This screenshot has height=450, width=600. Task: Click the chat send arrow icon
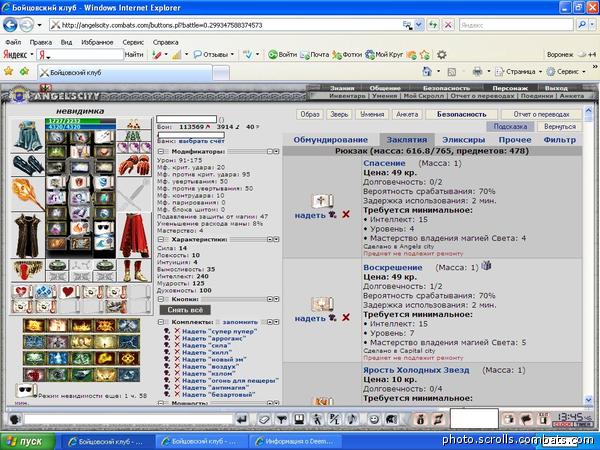(241, 420)
